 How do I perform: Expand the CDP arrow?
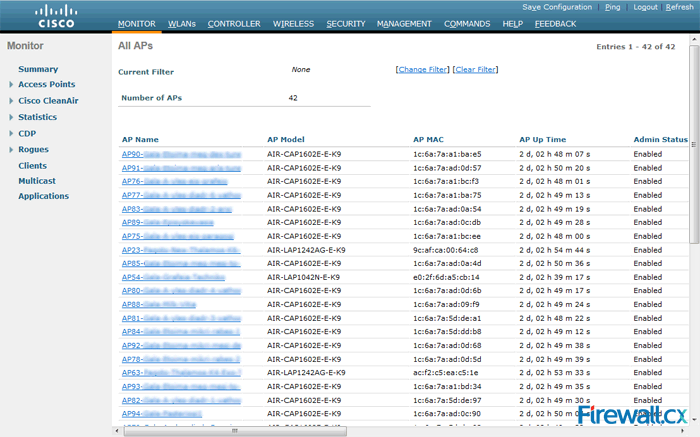click(x=11, y=133)
